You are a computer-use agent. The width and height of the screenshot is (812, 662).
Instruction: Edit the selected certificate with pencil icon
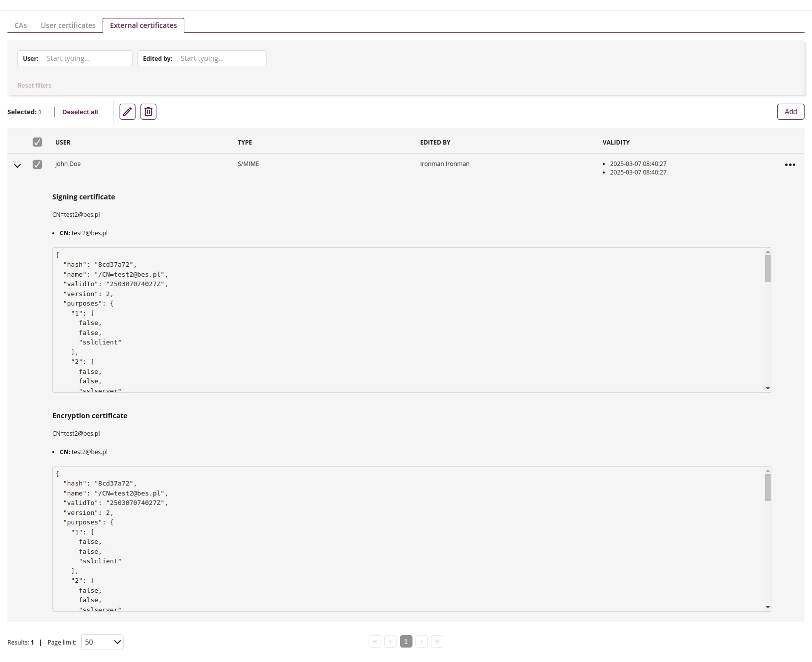click(x=128, y=112)
